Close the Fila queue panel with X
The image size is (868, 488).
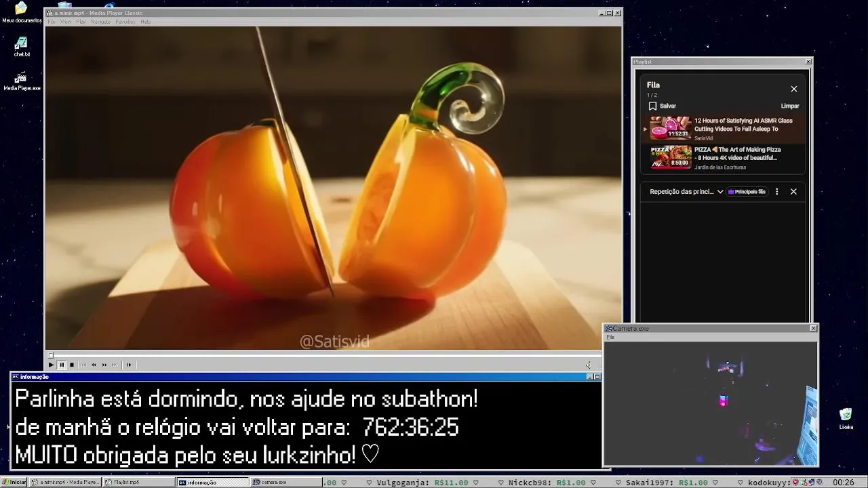click(x=794, y=89)
